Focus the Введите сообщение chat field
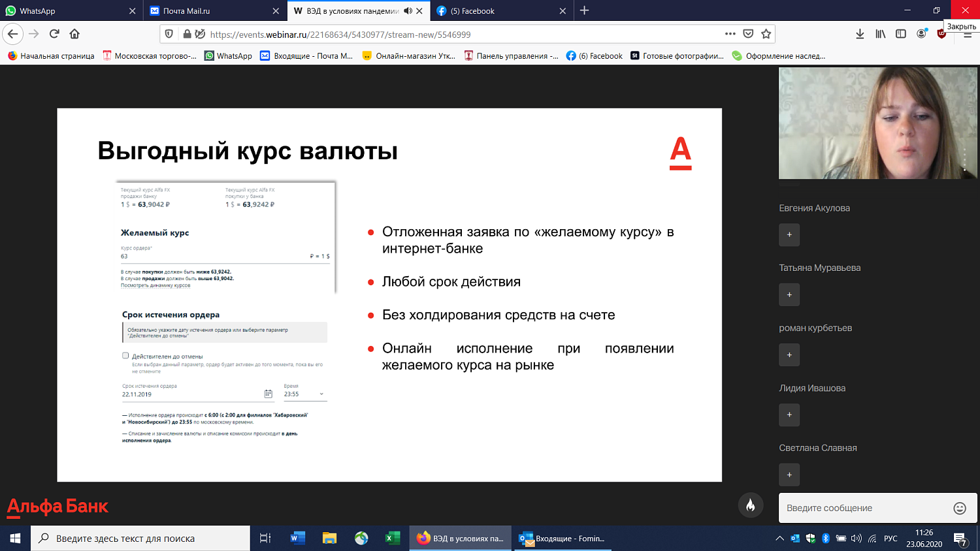Image resolution: width=980 pixels, height=551 pixels. (x=865, y=508)
